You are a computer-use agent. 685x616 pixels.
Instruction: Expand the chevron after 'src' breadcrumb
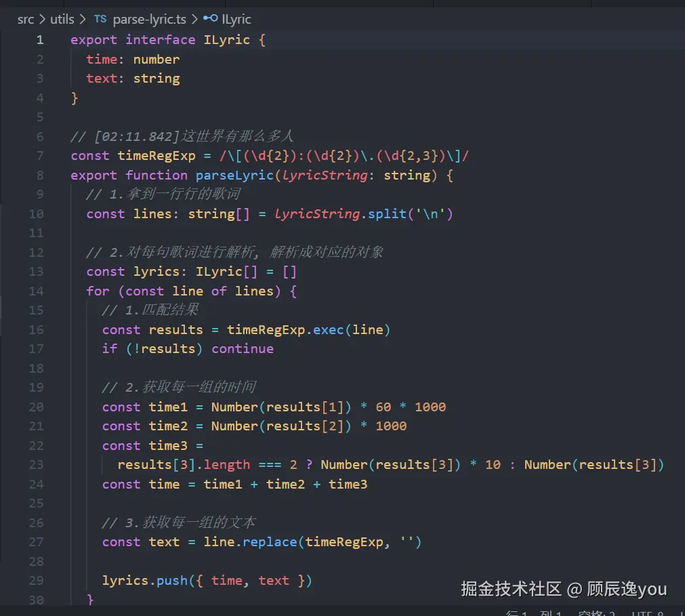click(x=43, y=19)
